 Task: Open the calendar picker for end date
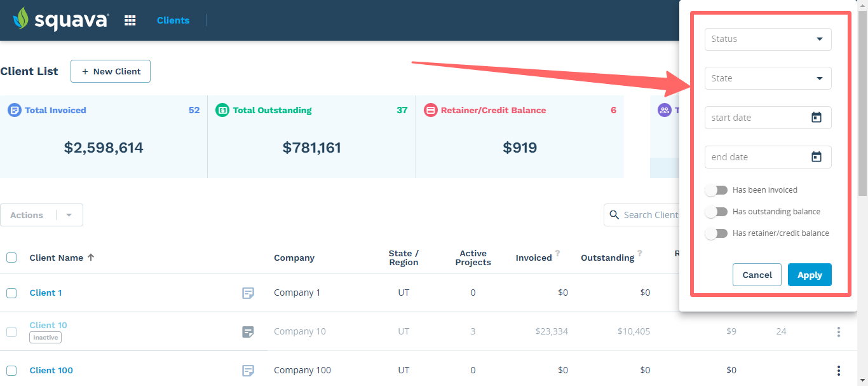(817, 156)
